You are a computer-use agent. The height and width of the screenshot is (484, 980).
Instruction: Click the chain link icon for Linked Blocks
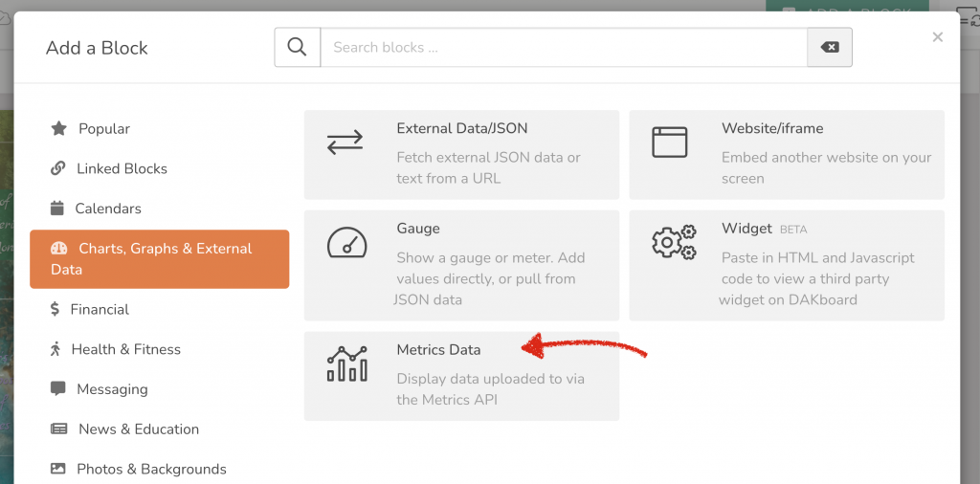tap(58, 168)
